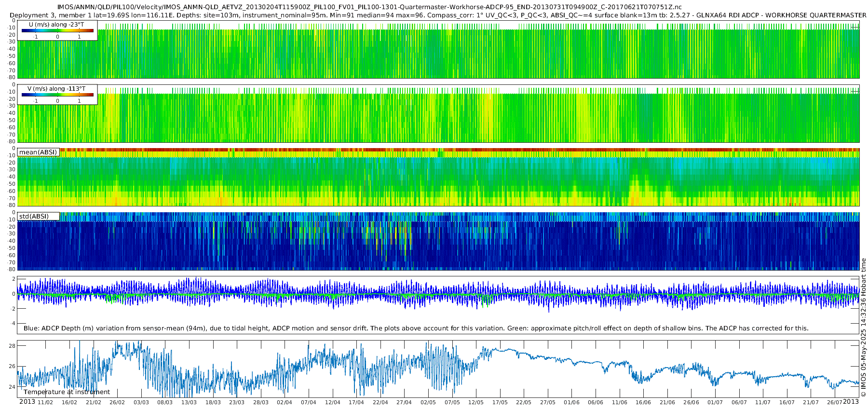Viewport: 868px width, 410px height.
Task: Click the 'U (m/s) along -23°T' legend title
Action: click(56, 25)
